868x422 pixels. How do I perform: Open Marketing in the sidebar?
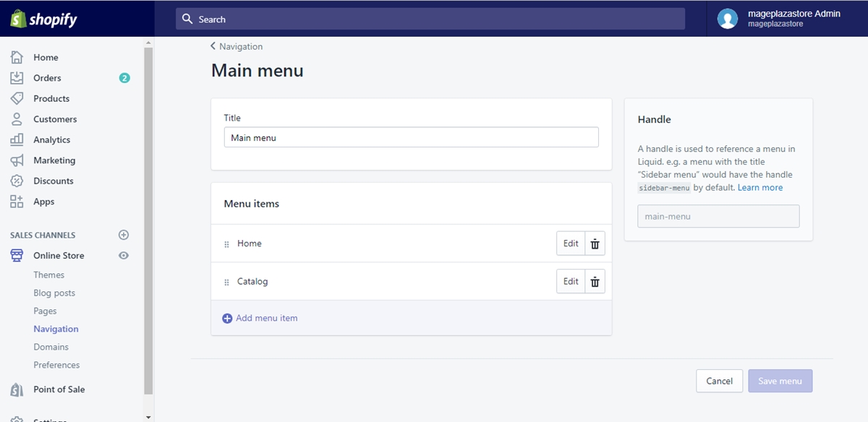pos(54,160)
